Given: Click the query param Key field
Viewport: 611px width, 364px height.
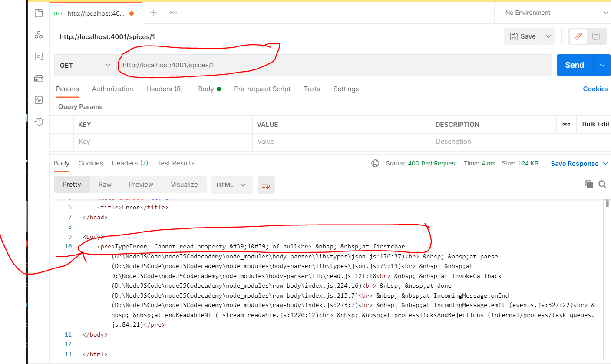Looking at the screenshot, I should 163,142.
